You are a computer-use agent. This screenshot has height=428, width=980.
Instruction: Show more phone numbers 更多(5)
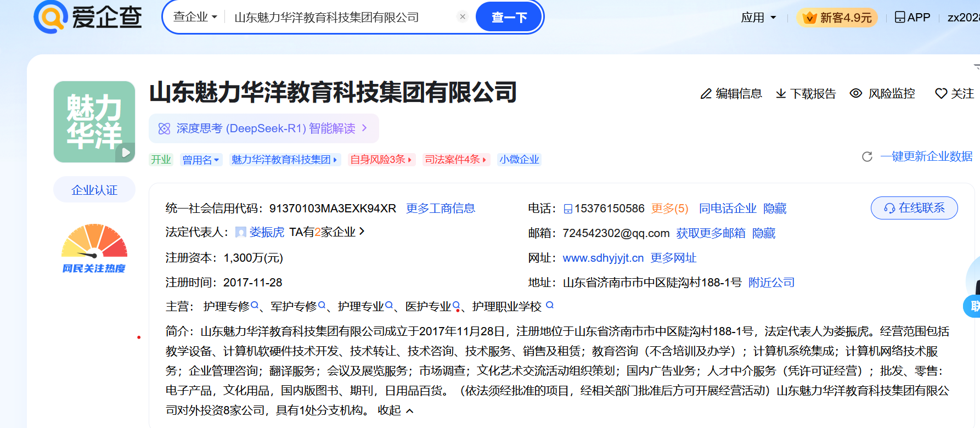click(x=669, y=209)
